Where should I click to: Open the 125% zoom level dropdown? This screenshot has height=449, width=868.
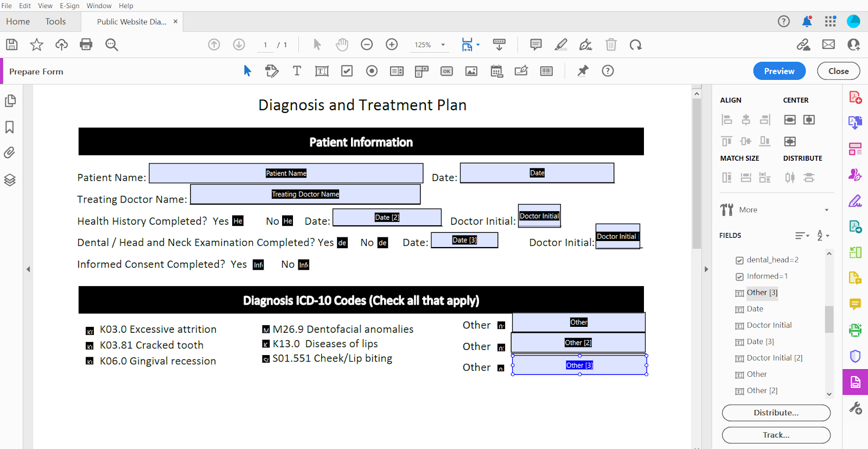[x=443, y=45]
